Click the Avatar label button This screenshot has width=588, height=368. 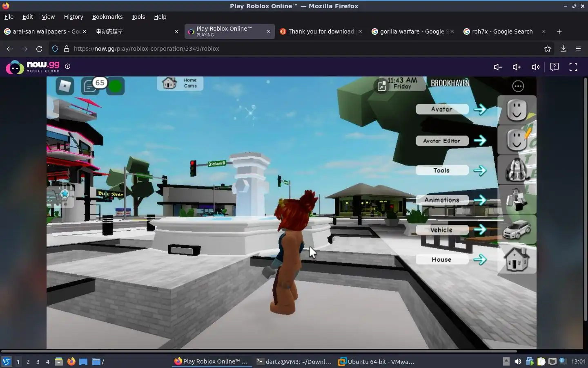(442, 109)
